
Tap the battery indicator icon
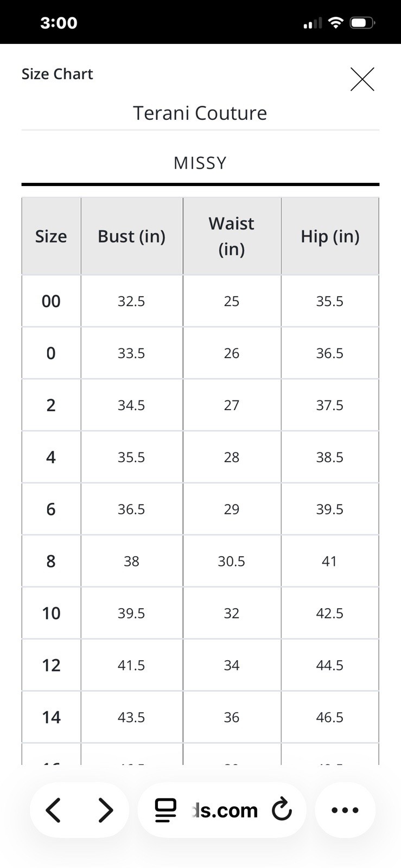362,23
